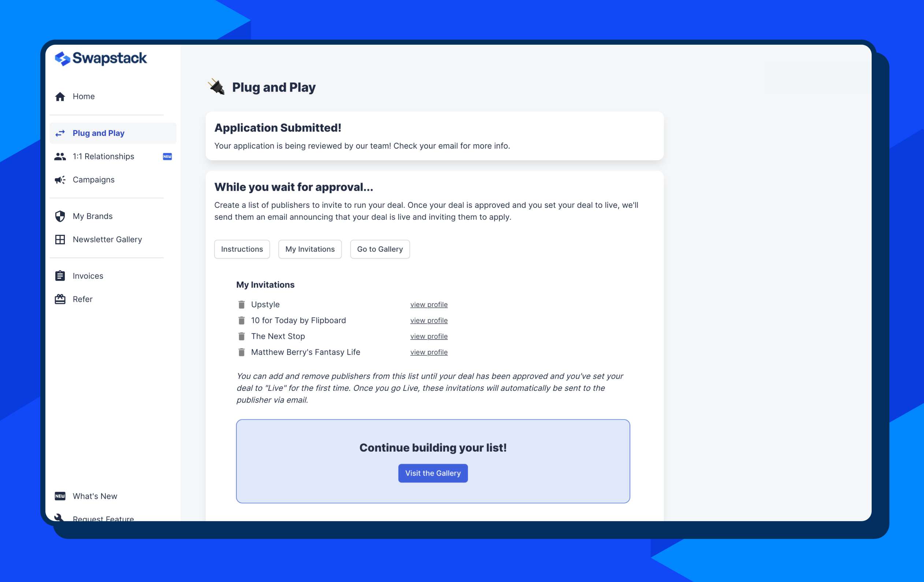
Task: Click delete icon next to Upstyle
Action: click(241, 304)
